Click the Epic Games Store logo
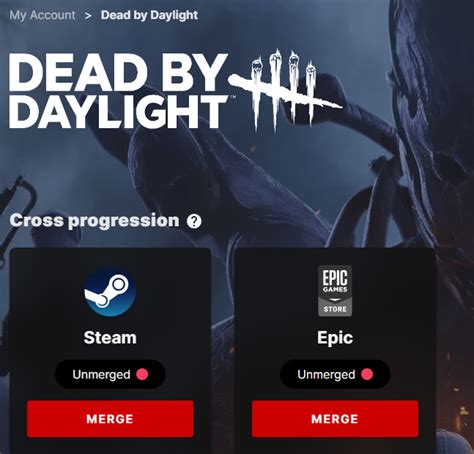 (x=335, y=290)
